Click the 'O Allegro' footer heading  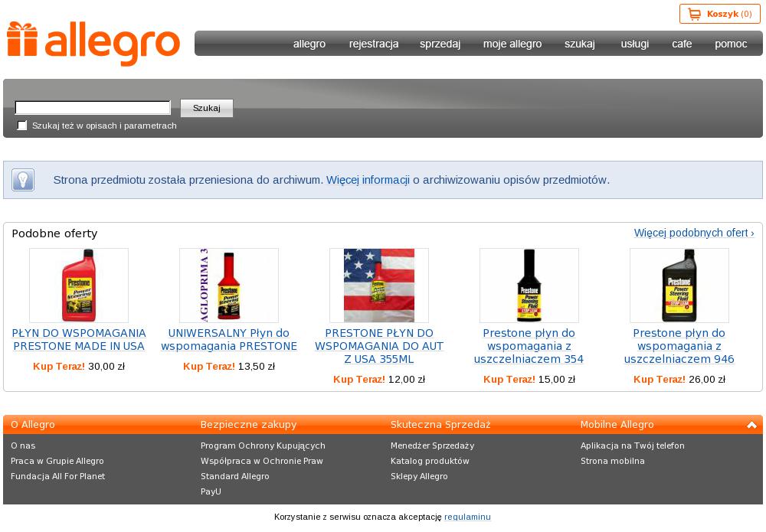pos(33,425)
